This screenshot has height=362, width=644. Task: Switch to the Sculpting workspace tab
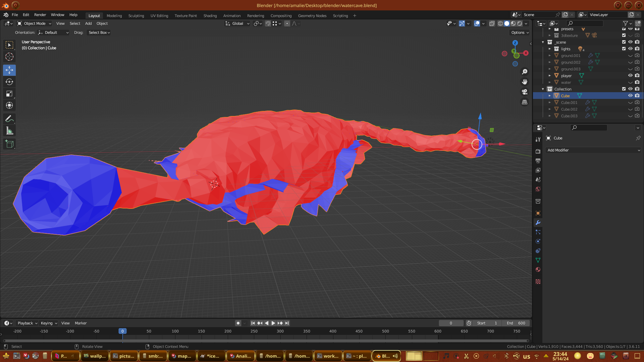pyautogui.click(x=136, y=16)
